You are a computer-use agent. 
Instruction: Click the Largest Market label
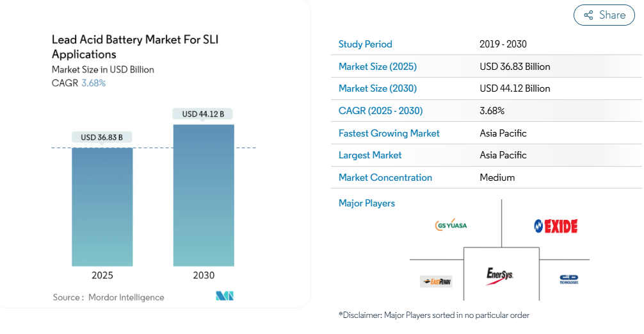coord(370,155)
